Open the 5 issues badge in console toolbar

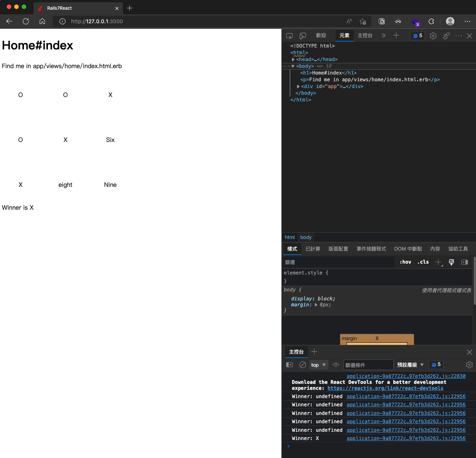pos(436,365)
